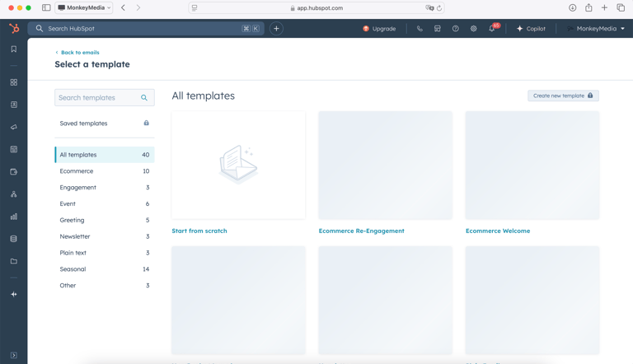This screenshot has height=364, width=633.
Task: Open Library folder icon in sidebar
Action: 14,261
